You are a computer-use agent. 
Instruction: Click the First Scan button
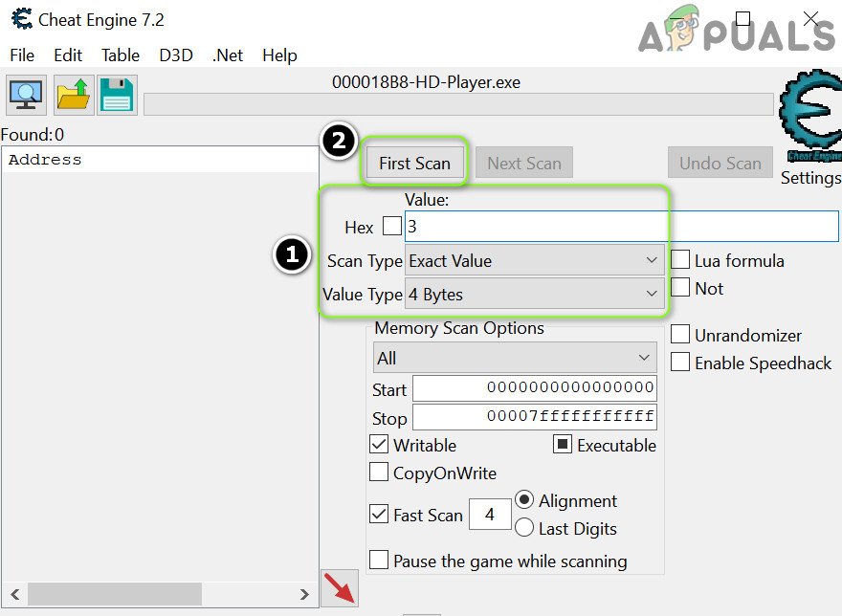414,163
